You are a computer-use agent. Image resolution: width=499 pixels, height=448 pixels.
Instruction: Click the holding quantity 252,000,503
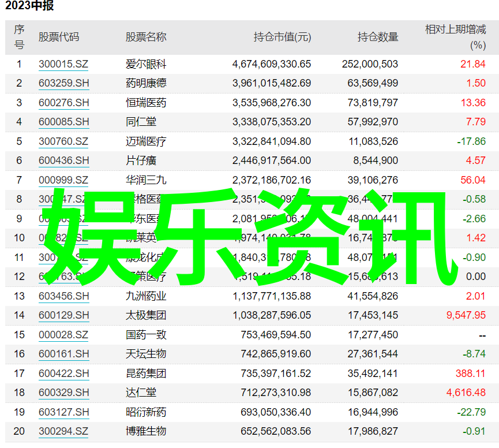click(x=370, y=64)
